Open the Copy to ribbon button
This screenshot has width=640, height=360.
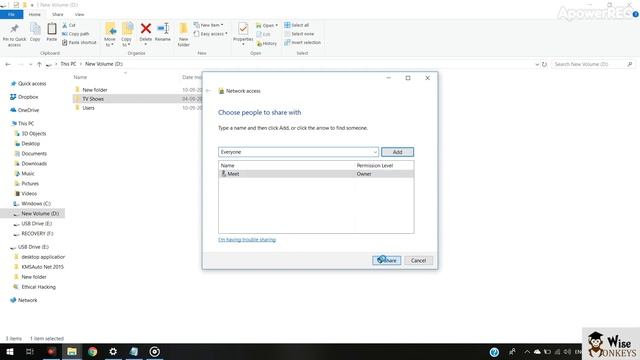click(127, 34)
